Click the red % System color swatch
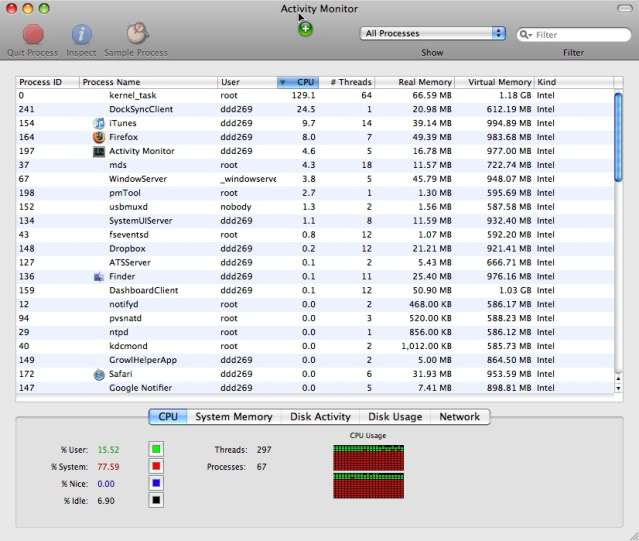Viewport: 639px width, 541px height. pos(156,466)
